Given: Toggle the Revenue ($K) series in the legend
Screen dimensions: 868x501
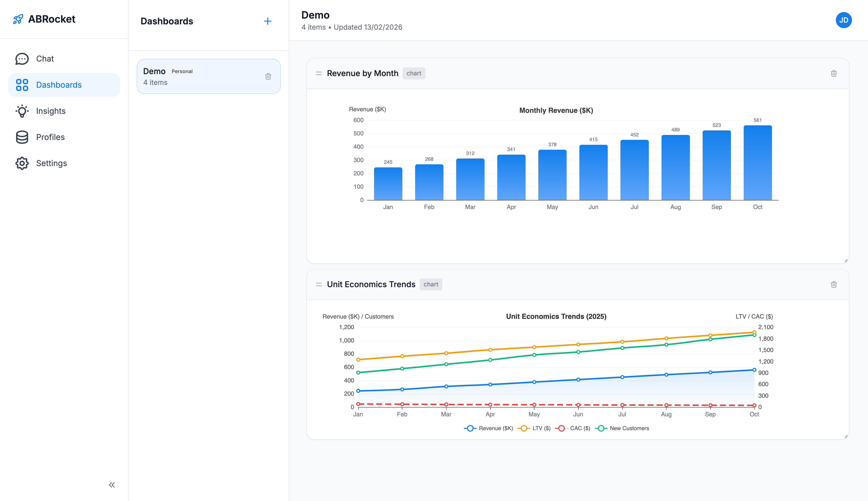Looking at the screenshot, I should point(489,428).
